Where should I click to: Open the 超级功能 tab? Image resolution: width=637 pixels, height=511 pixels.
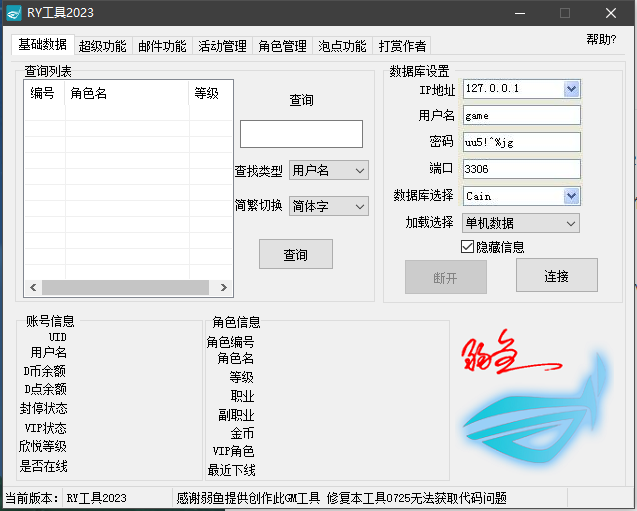point(103,46)
